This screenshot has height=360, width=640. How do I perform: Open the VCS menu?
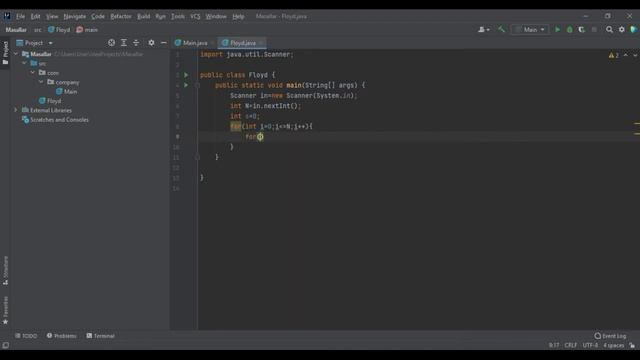195,16
